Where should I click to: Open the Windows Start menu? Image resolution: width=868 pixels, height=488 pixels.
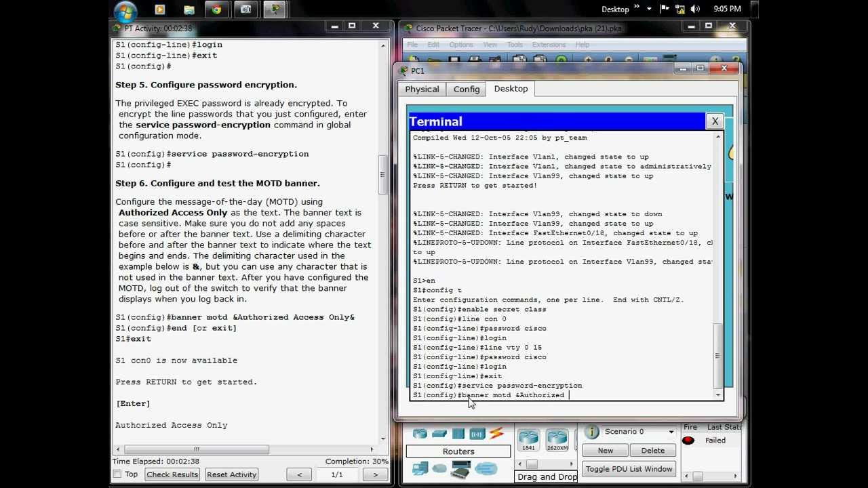pyautogui.click(x=126, y=9)
